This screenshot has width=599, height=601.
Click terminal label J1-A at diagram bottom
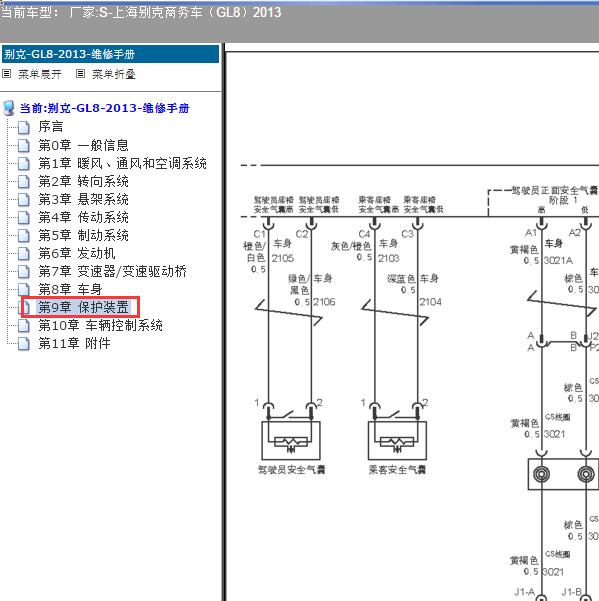(524, 592)
